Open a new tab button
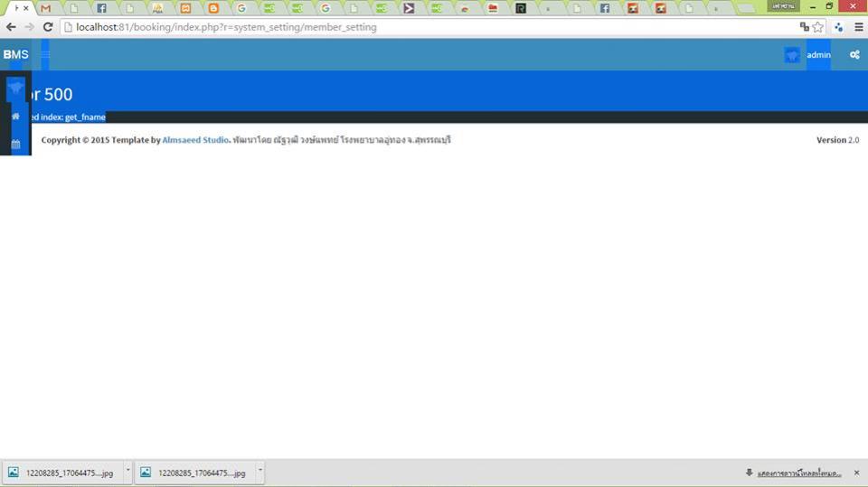The image size is (868, 487). click(747, 8)
